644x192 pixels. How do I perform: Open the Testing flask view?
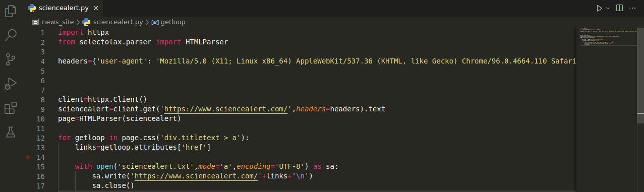11,132
